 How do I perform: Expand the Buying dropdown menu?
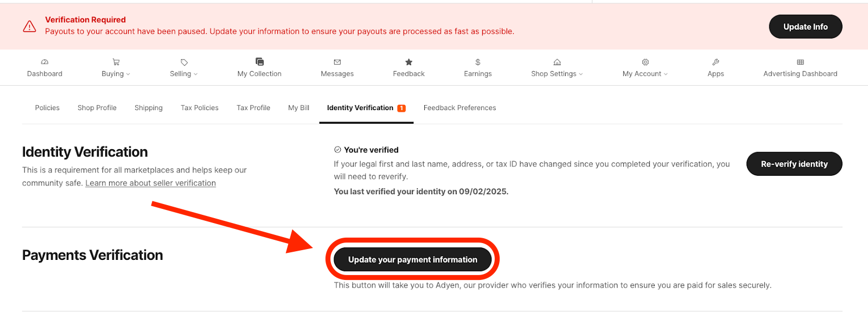click(116, 74)
